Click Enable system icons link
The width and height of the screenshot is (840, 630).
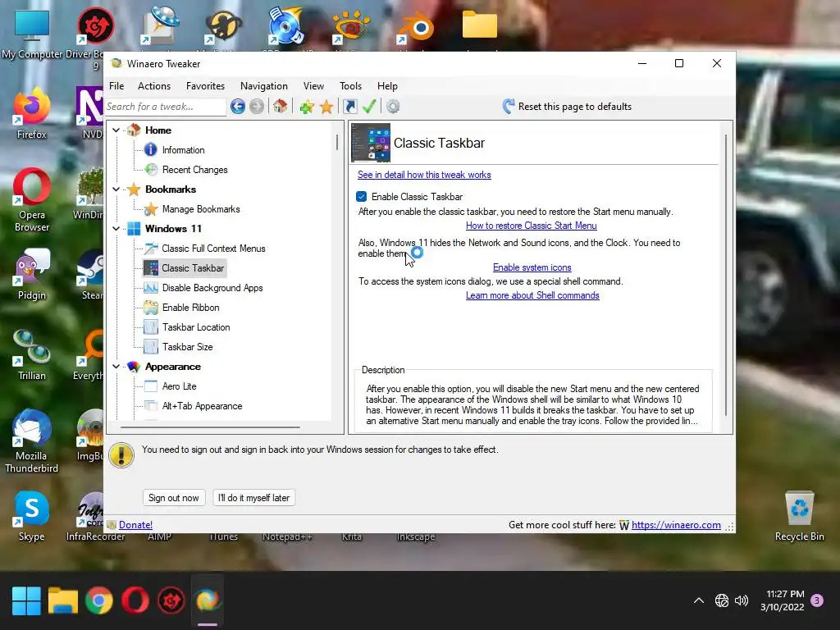(x=532, y=267)
